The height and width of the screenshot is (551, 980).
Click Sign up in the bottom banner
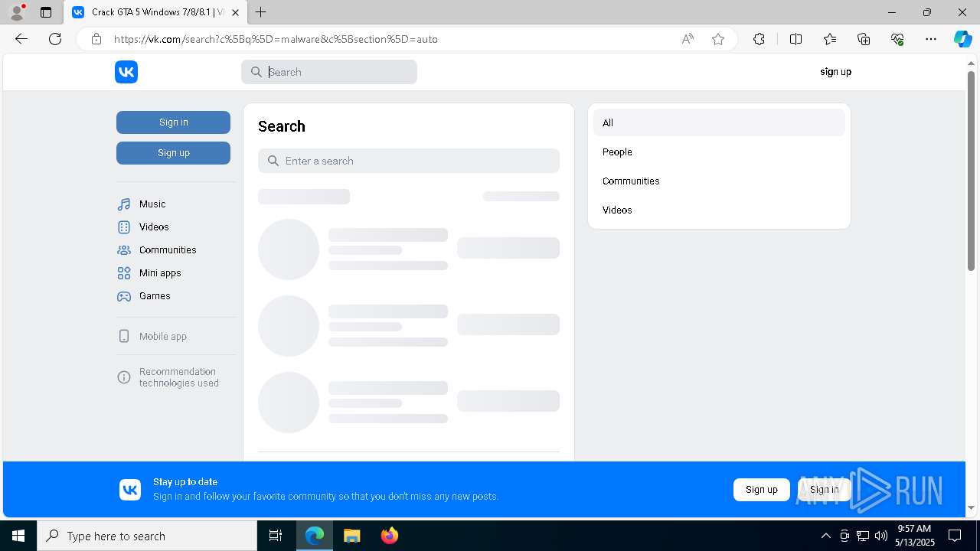point(761,490)
